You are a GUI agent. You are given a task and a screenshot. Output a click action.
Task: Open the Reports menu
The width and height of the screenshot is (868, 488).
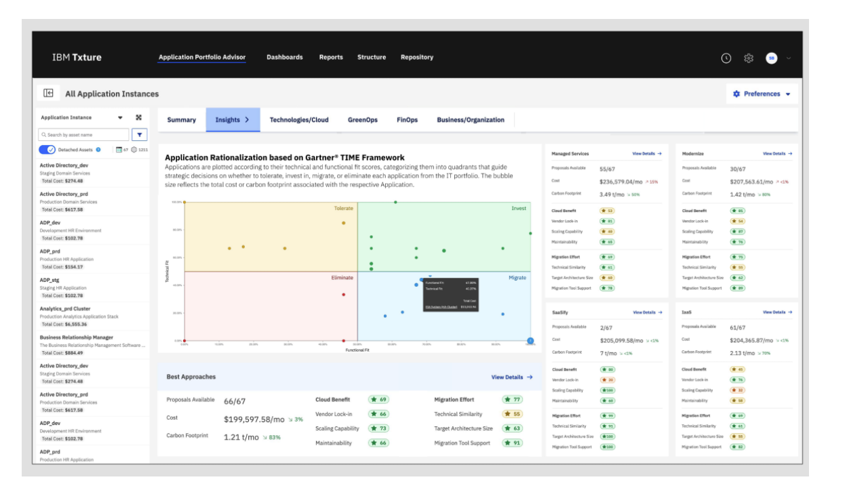point(331,58)
